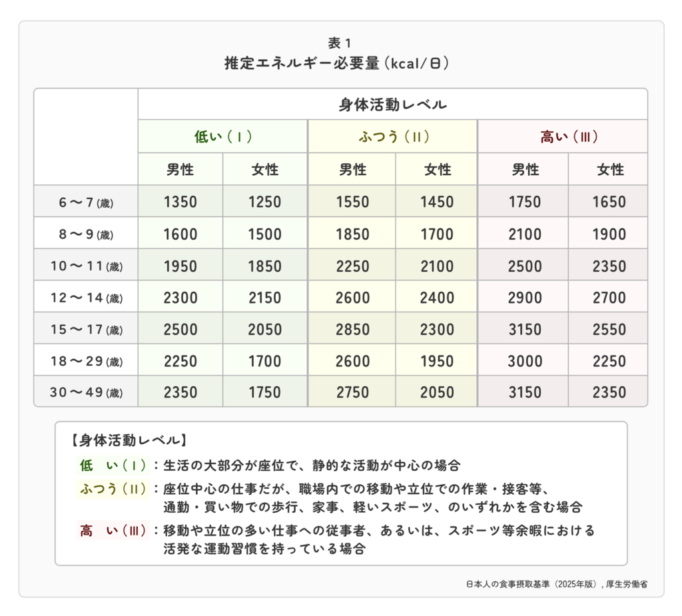Viewport: 682px width, 616px height.
Task: Select the row label 30〜49（歳）
Action: (86, 393)
